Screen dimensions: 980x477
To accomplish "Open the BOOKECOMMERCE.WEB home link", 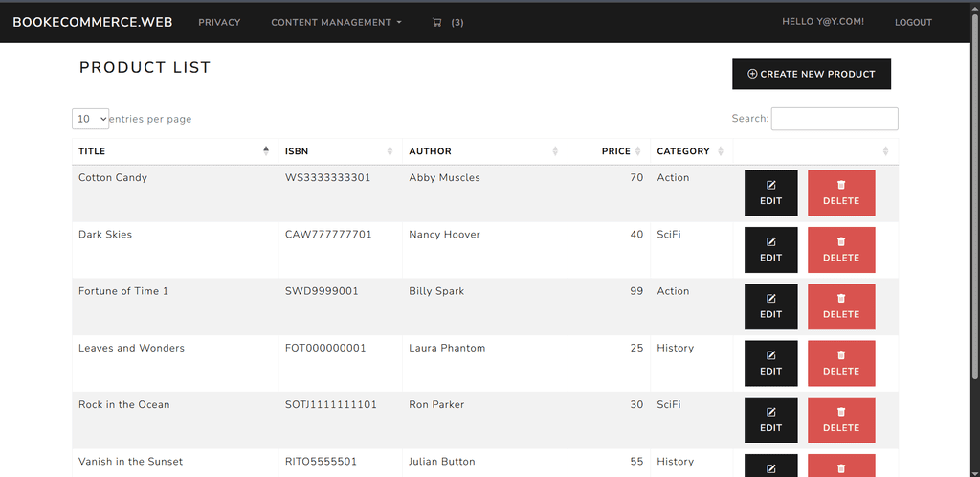I will (x=93, y=22).
